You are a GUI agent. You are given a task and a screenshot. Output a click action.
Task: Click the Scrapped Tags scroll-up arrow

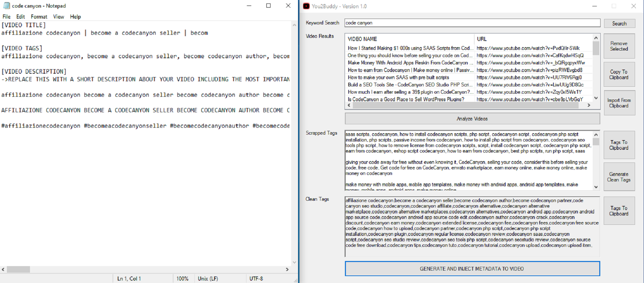596,134
